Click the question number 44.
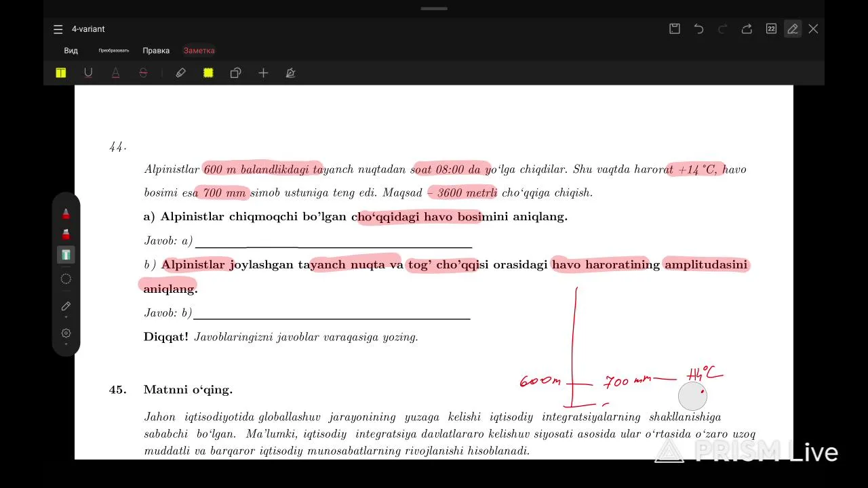 click(117, 147)
